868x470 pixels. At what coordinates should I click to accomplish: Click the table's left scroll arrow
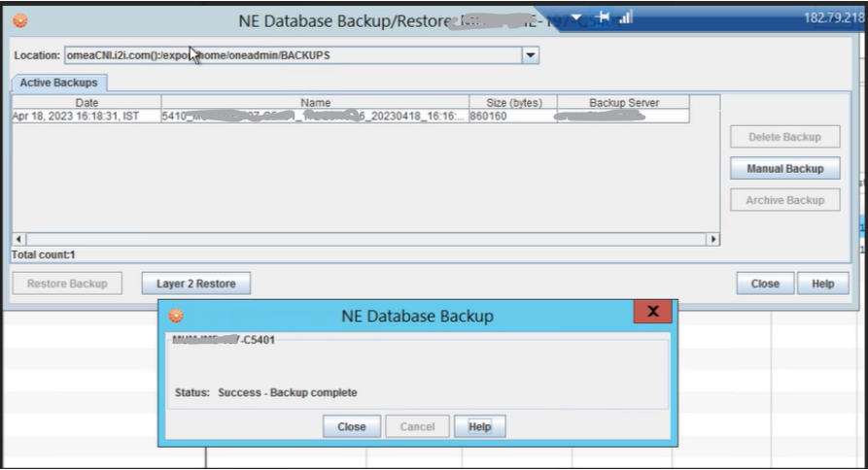point(18,240)
